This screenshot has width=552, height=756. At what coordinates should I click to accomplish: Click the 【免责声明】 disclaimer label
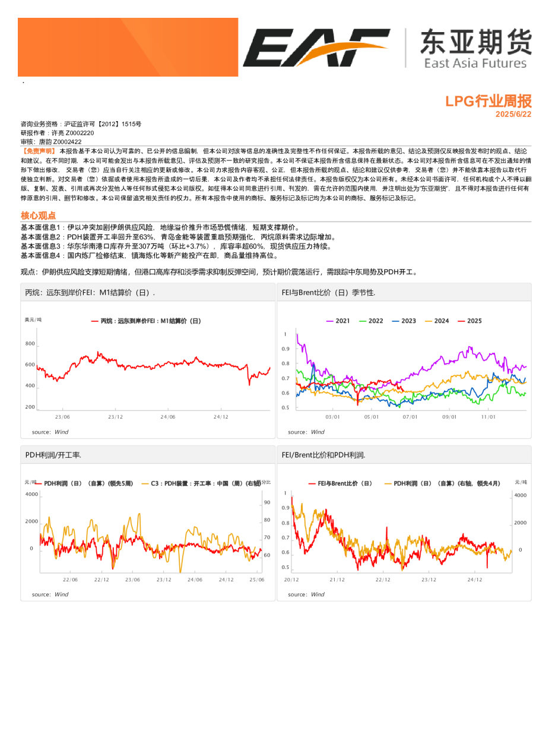click(x=39, y=151)
